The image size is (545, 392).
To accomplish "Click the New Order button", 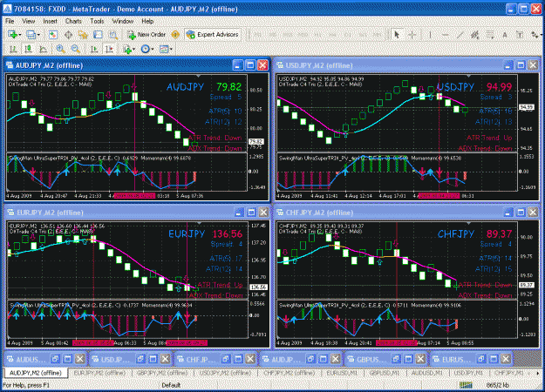I will (146, 35).
